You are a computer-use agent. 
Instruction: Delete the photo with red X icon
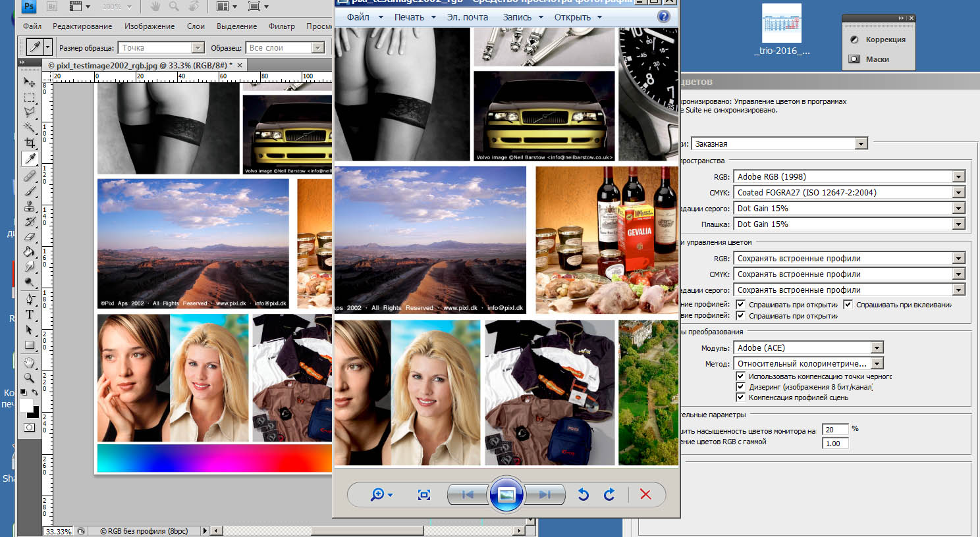(x=645, y=494)
